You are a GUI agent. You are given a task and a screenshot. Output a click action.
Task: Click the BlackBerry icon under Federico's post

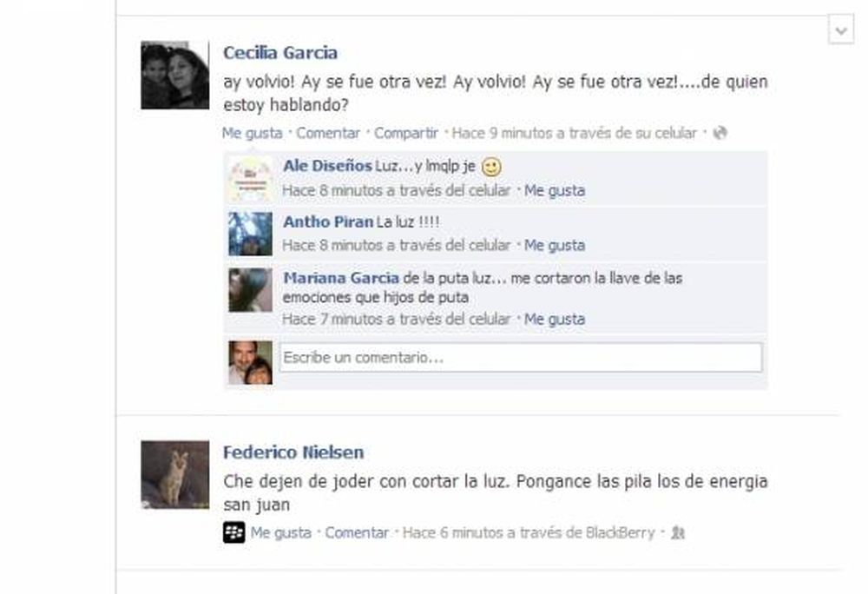point(234,532)
